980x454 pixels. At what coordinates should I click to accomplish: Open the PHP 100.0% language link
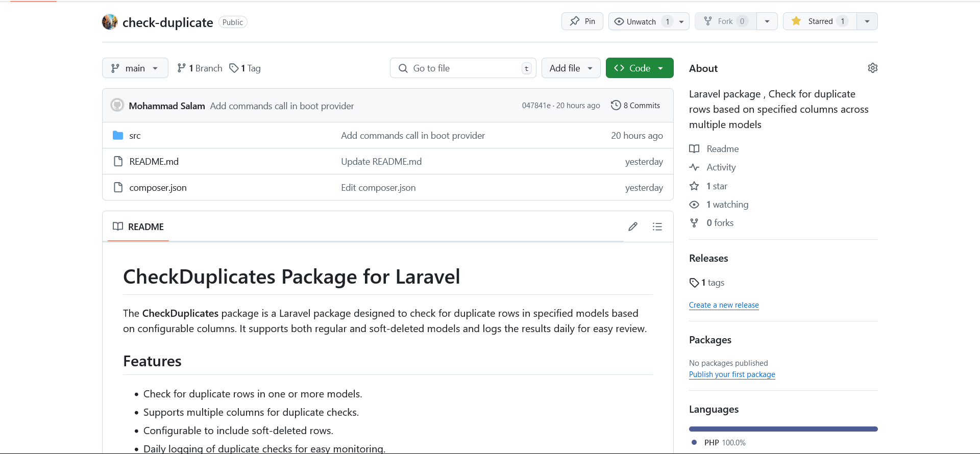click(x=720, y=443)
